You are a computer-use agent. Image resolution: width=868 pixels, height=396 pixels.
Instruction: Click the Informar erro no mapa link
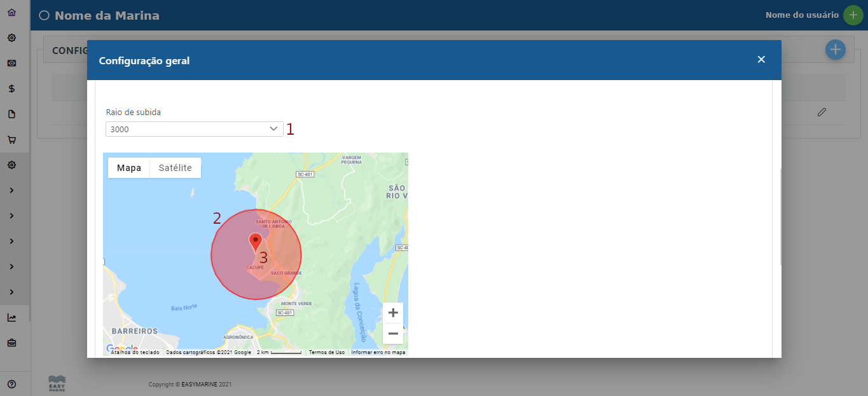(x=378, y=352)
